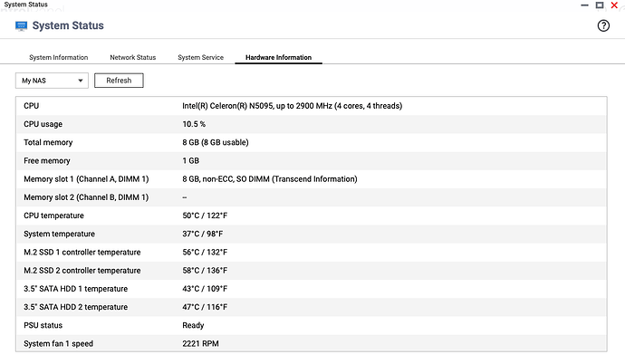Screen dimensions: 625x364
Task: Minimize the System Status window
Action: (x=582, y=5)
